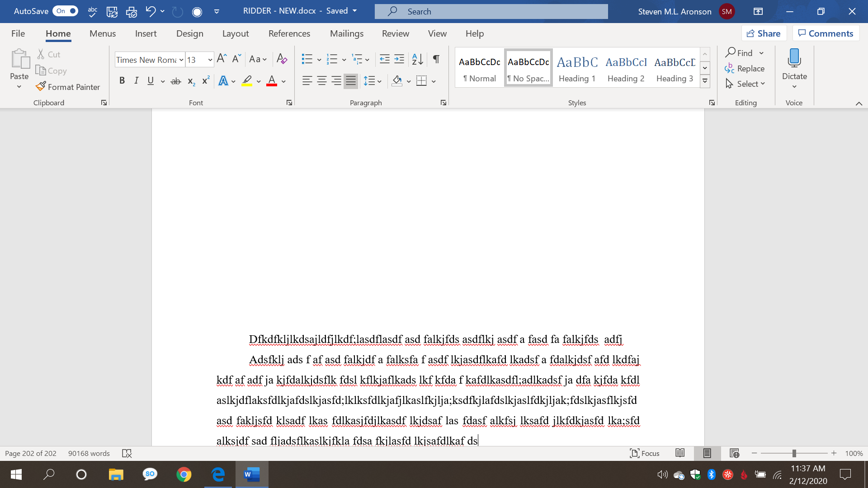This screenshot has height=488, width=868.
Task: Toggle AutoSave switch off
Action: coord(66,11)
